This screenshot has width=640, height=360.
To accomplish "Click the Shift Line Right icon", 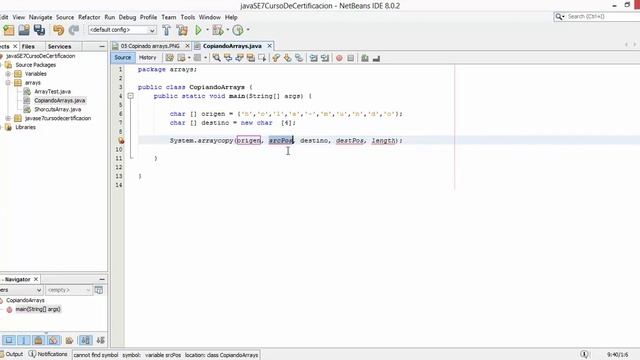I will [325, 58].
